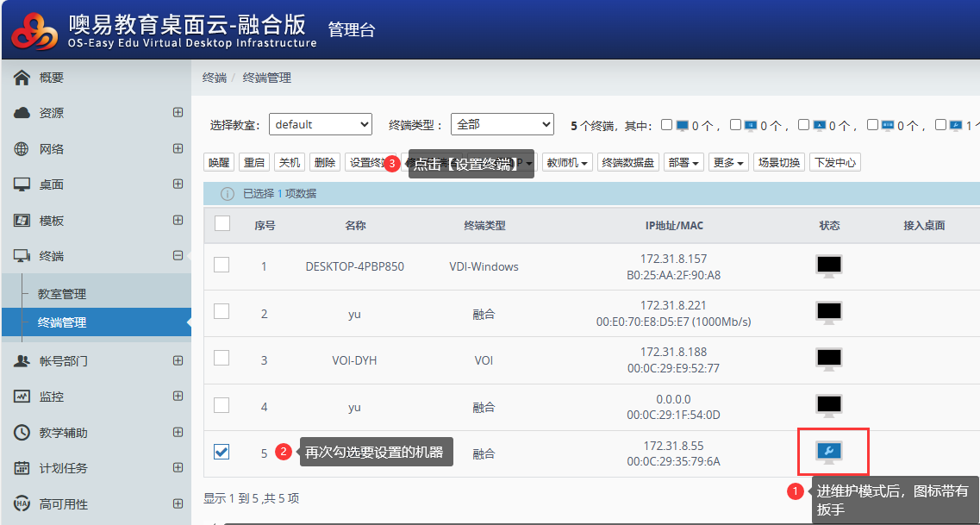The image size is (980, 525).
Task: Click the 监控 monitor chart icon
Action: [x=22, y=397]
